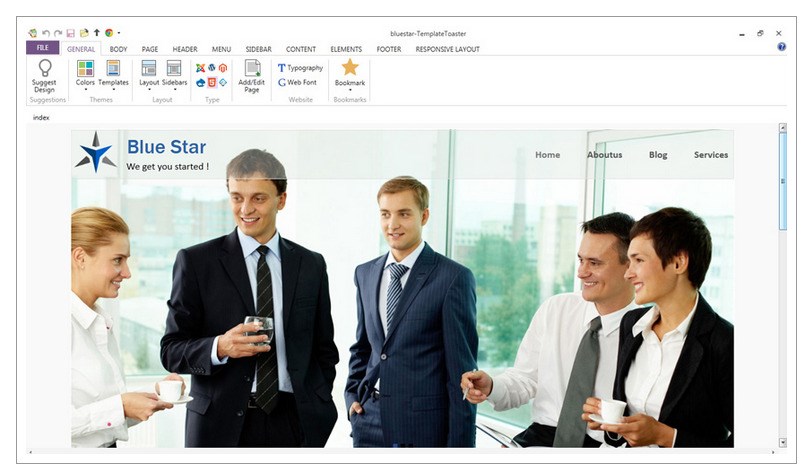Click the Suggest Design lightbulb icon

click(45, 68)
